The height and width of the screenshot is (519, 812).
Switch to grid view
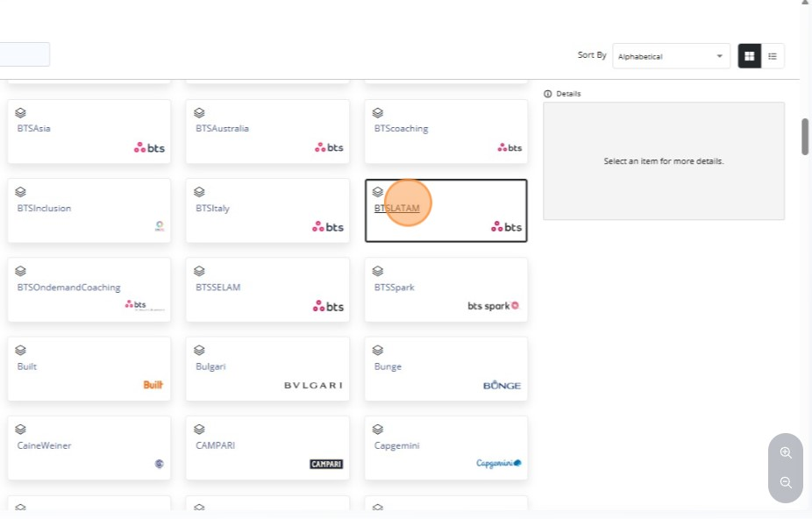[x=749, y=56]
